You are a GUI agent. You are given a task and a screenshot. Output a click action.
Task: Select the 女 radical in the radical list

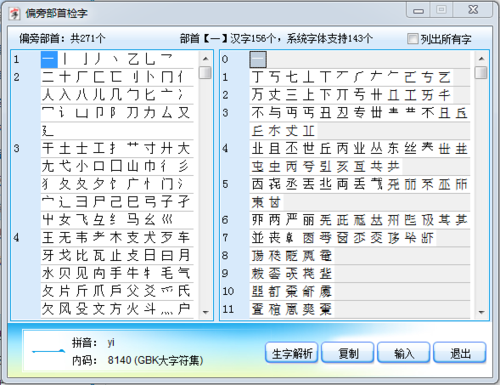tap(65, 220)
